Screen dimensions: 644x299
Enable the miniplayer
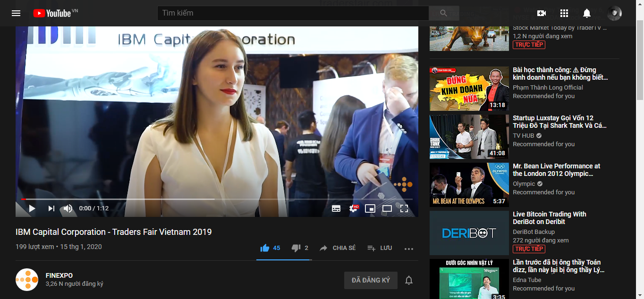point(370,208)
